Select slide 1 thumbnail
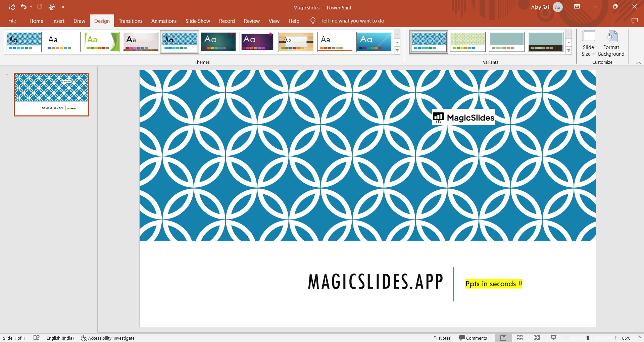 pyautogui.click(x=51, y=95)
